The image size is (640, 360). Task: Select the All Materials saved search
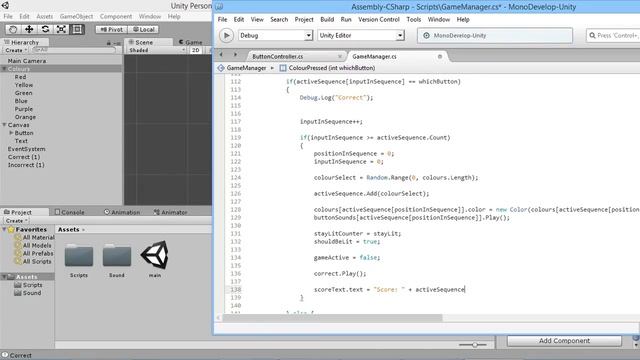click(x=34, y=238)
